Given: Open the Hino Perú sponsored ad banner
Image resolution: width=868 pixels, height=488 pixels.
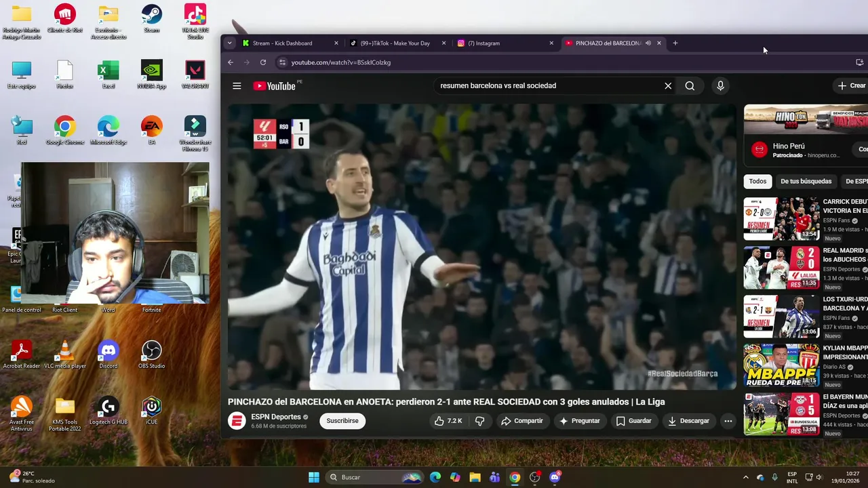Looking at the screenshot, I should 806,120.
